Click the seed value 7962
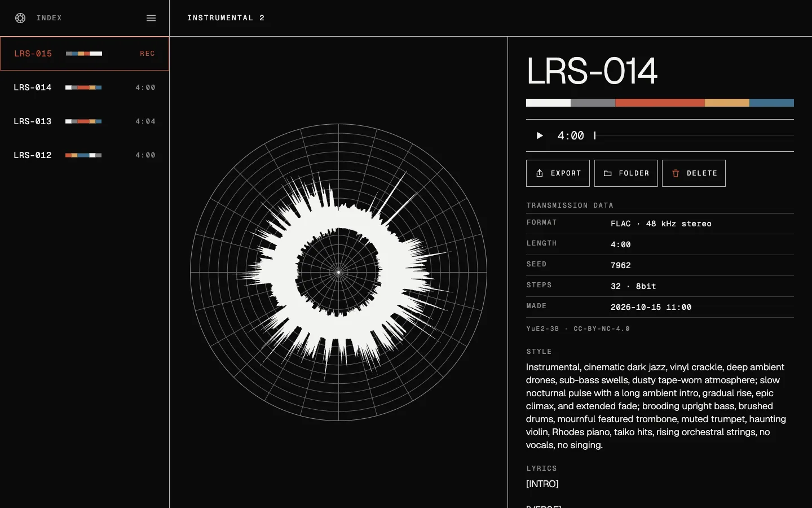The width and height of the screenshot is (812, 508). [x=621, y=265]
